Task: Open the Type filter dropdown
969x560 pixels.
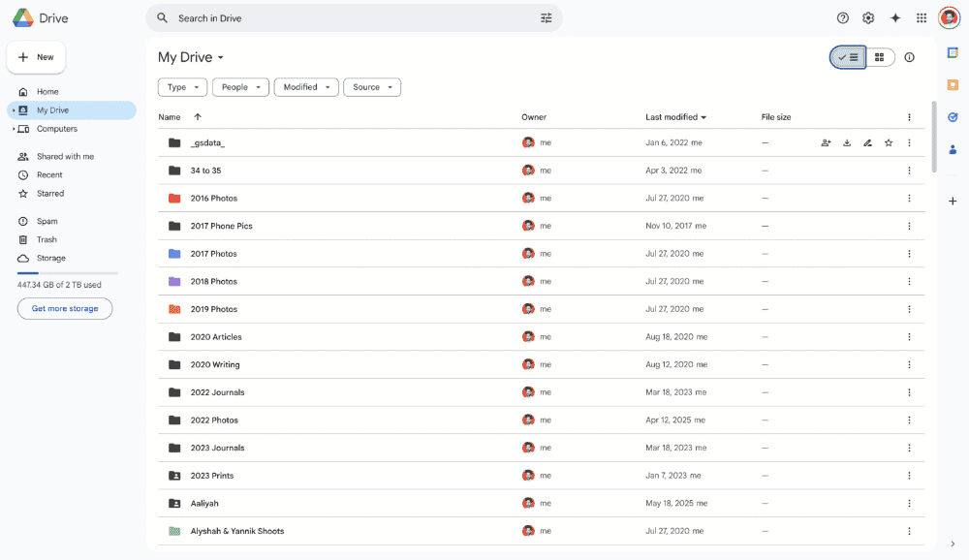Action: (182, 87)
